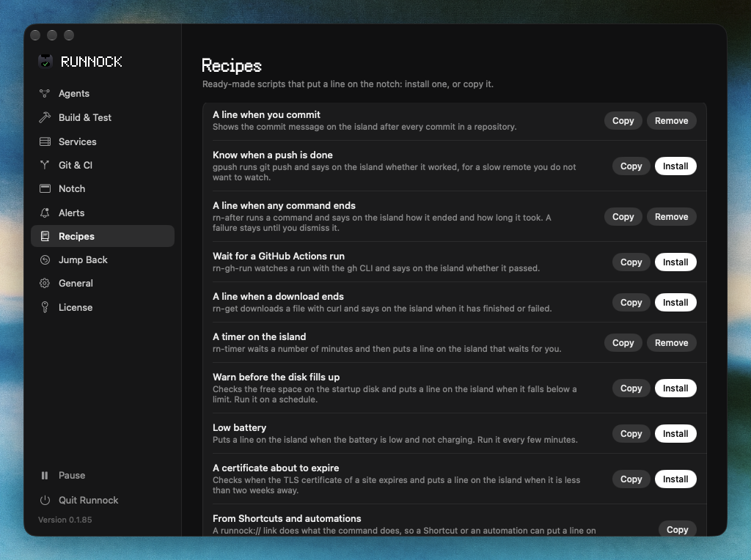Copy the 'A line when a download ends' script

point(631,303)
